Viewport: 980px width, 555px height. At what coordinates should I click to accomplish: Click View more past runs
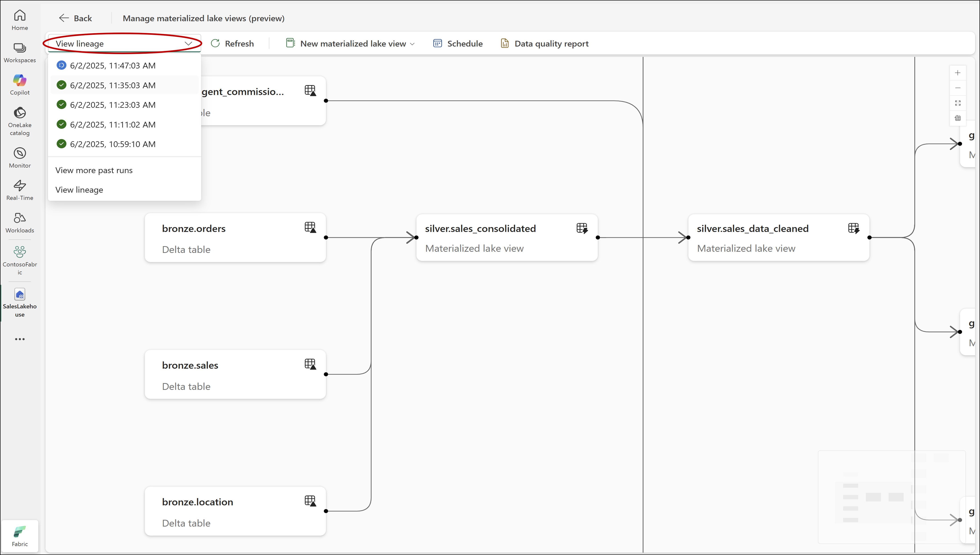coord(94,170)
